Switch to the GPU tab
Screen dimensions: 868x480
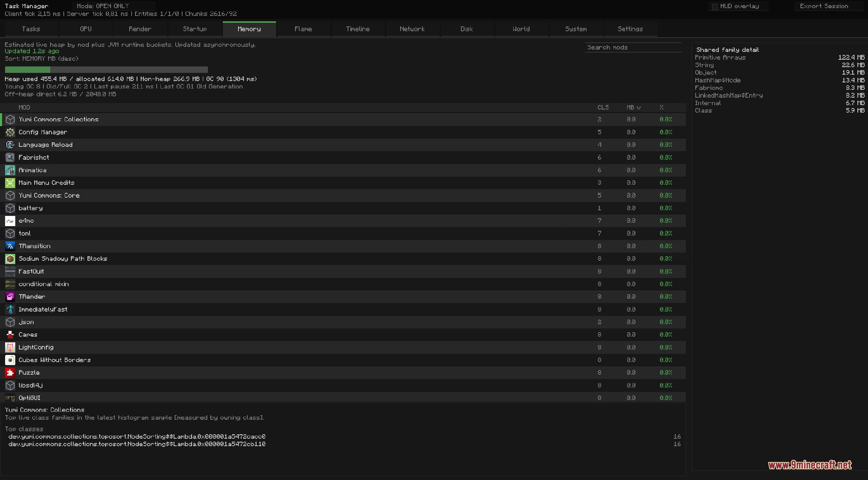click(86, 29)
